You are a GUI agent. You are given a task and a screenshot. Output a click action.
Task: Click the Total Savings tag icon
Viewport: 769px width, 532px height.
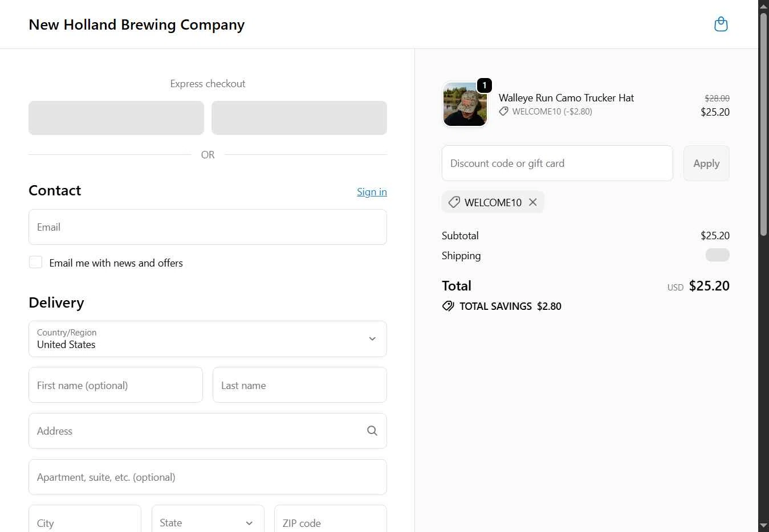[448, 306]
